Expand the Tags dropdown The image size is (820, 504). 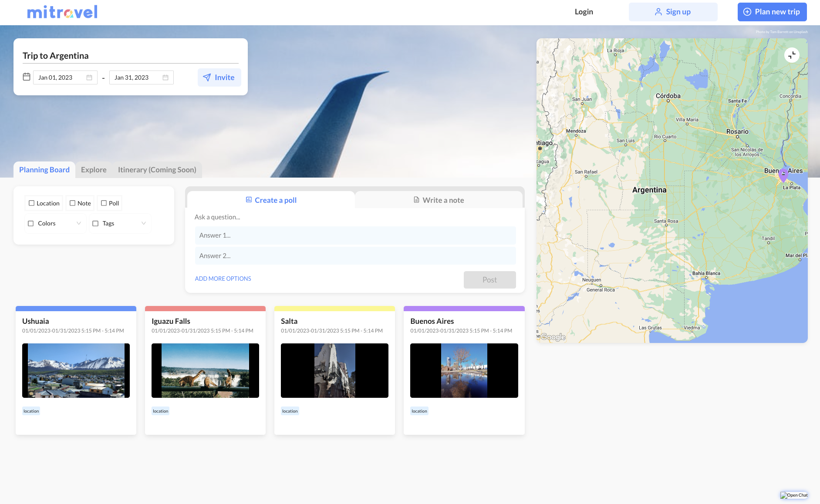[x=143, y=223]
